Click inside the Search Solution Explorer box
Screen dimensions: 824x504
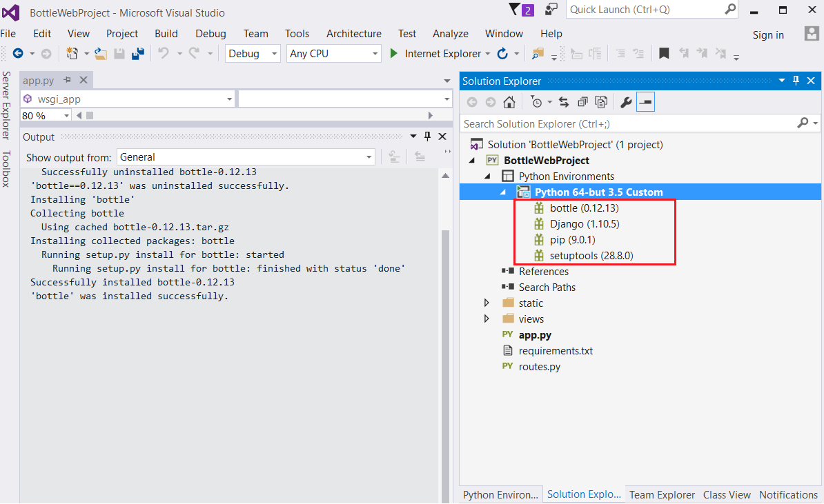tap(621, 123)
